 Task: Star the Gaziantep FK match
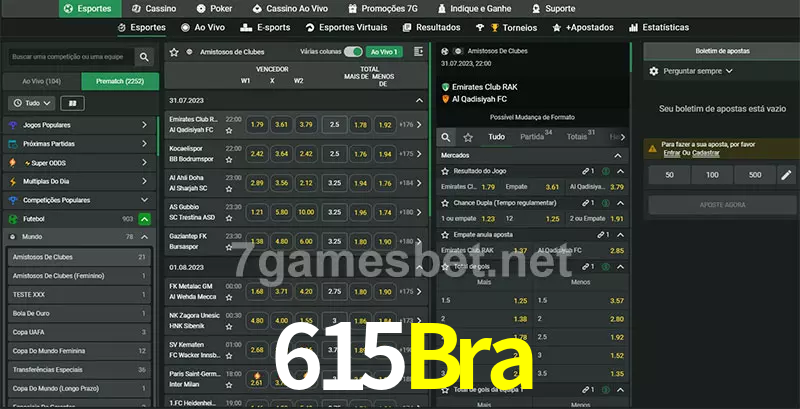pyautogui.click(x=229, y=247)
